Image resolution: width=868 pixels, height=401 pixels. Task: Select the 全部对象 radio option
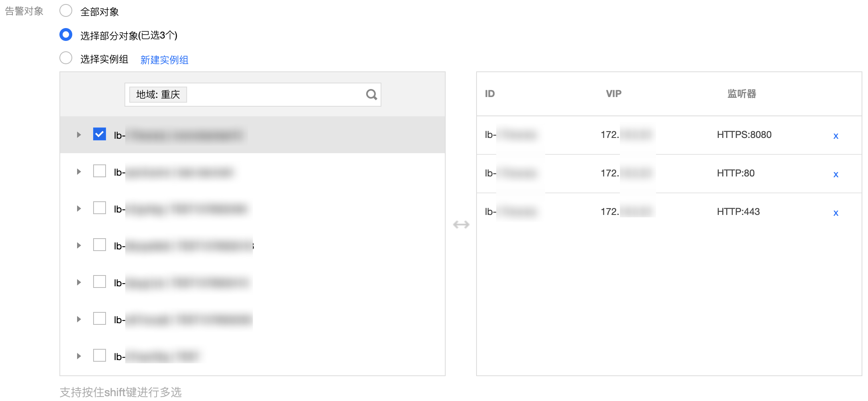(x=66, y=11)
